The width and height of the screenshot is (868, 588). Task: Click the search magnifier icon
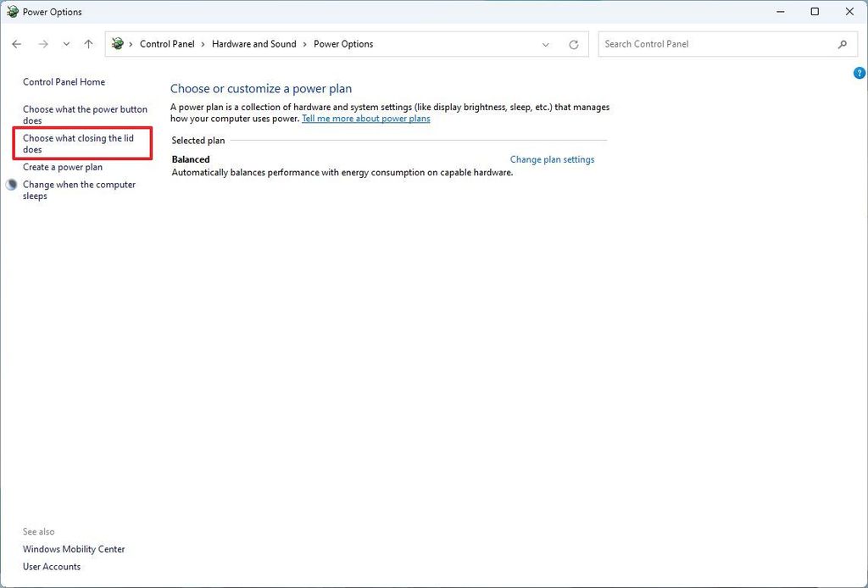[842, 43]
